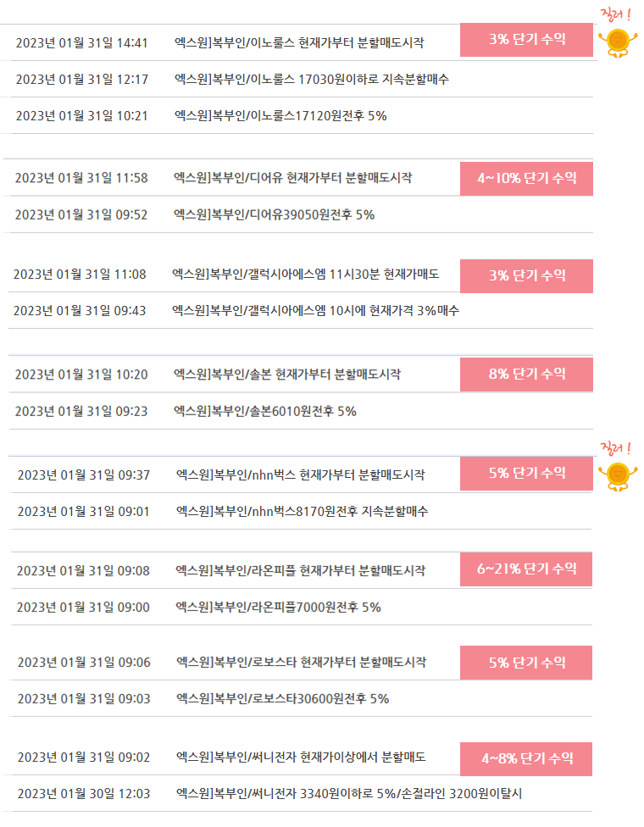The width and height of the screenshot is (644, 827).
Task: Open 솔본6010원전후 5% message
Action: (x=265, y=412)
